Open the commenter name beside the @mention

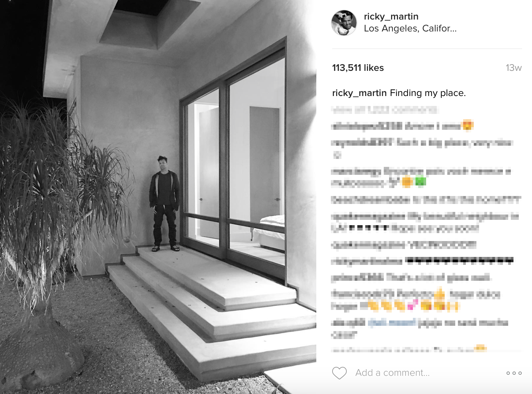pyautogui.click(x=349, y=322)
